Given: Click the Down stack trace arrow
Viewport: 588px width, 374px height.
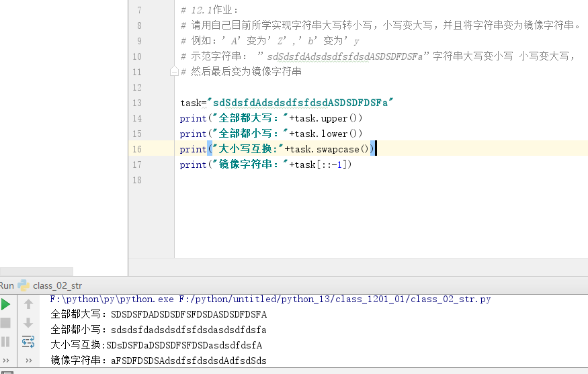Looking at the screenshot, I should click(x=28, y=323).
